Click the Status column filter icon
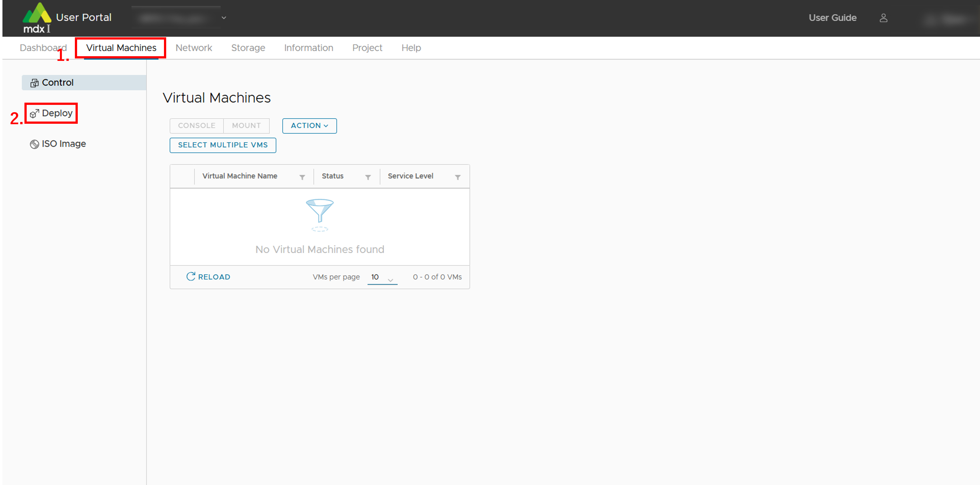 pos(368,177)
